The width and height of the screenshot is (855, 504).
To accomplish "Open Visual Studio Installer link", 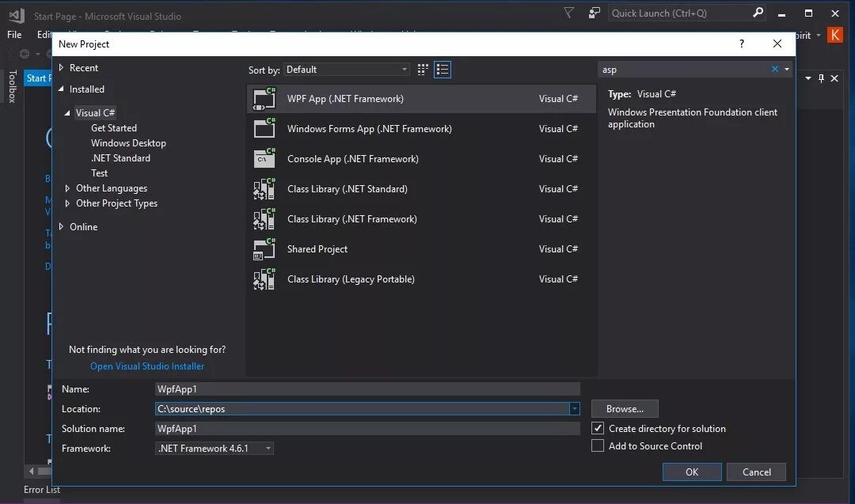I will coord(147,366).
